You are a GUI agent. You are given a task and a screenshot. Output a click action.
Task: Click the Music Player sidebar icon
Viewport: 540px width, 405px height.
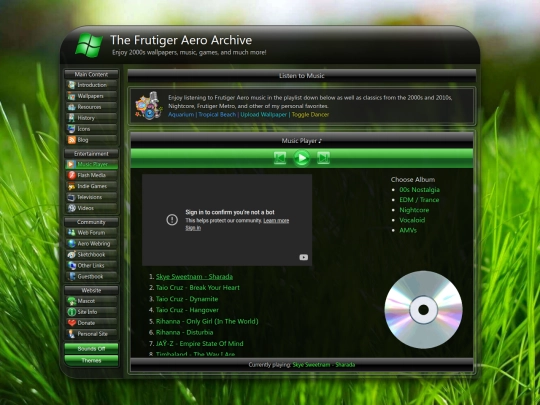point(71,165)
